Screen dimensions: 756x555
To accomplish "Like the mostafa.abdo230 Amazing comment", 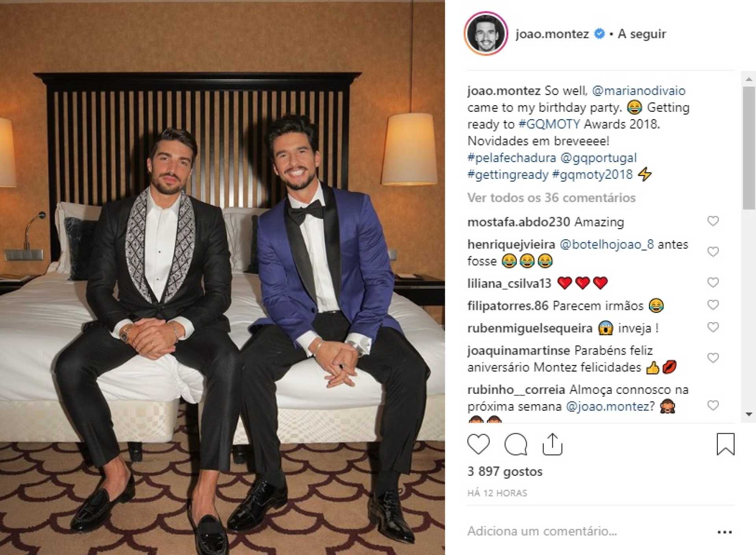I will (713, 221).
